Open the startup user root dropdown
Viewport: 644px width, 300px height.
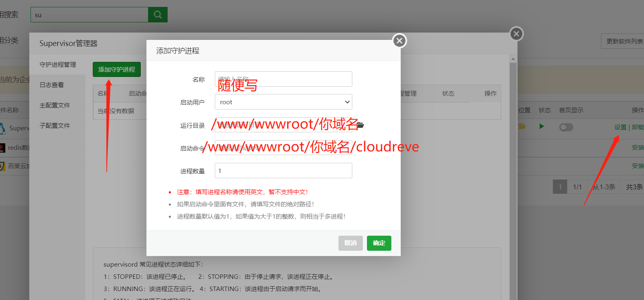[283, 102]
